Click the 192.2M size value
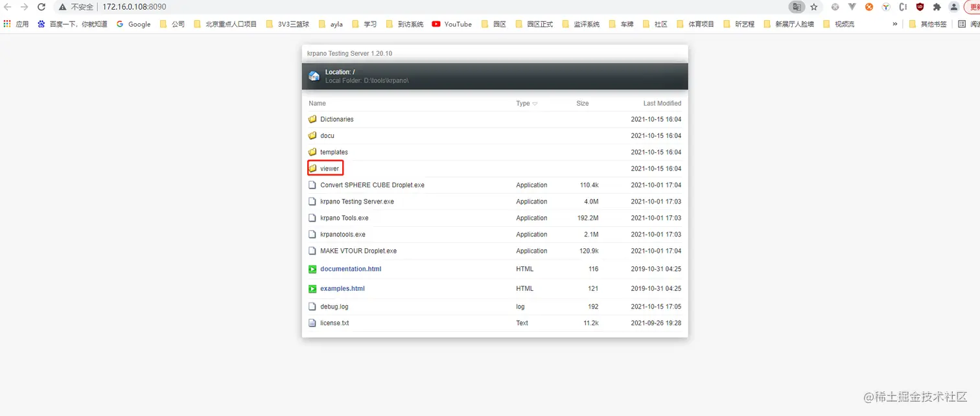The width and height of the screenshot is (980, 416). (x=588, y=218)
